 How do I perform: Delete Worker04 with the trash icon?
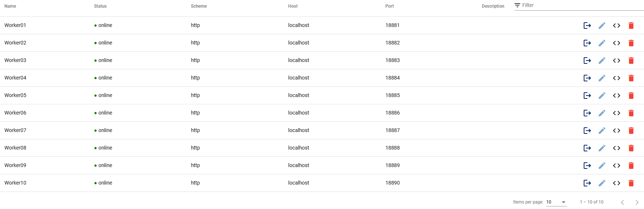click(x=631, y=78)
